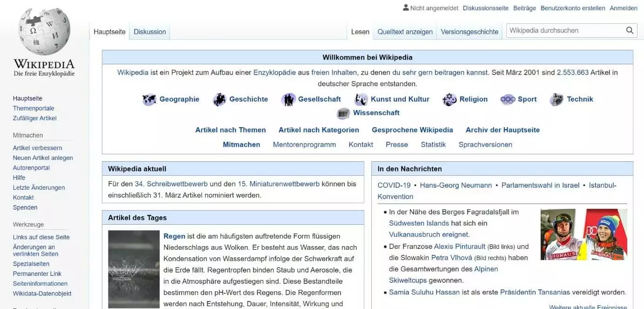This screenshot has width=644, height=309.
Task: Open Themenportale in the sidebar
Action: click(34, 108)
